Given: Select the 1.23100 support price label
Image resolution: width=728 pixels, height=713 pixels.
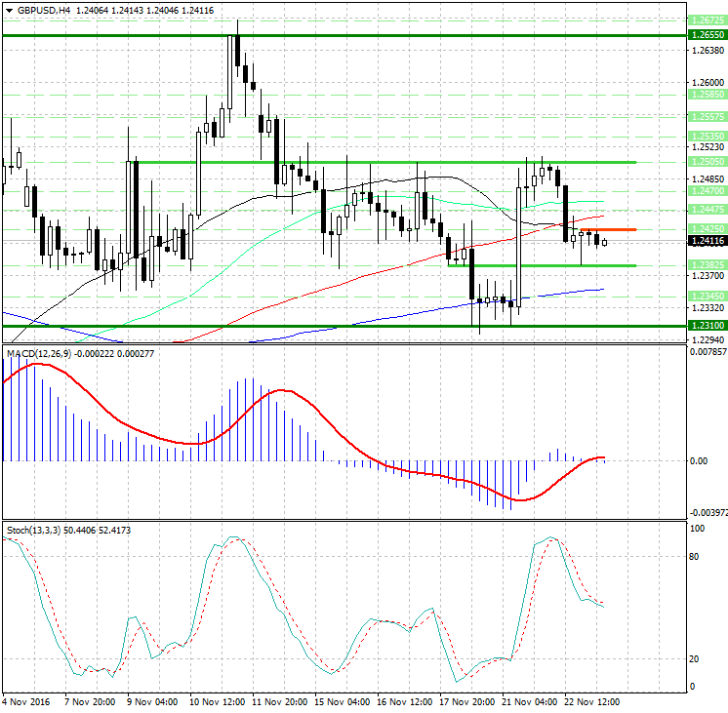Looking at the screenshot, I should 707,326.
